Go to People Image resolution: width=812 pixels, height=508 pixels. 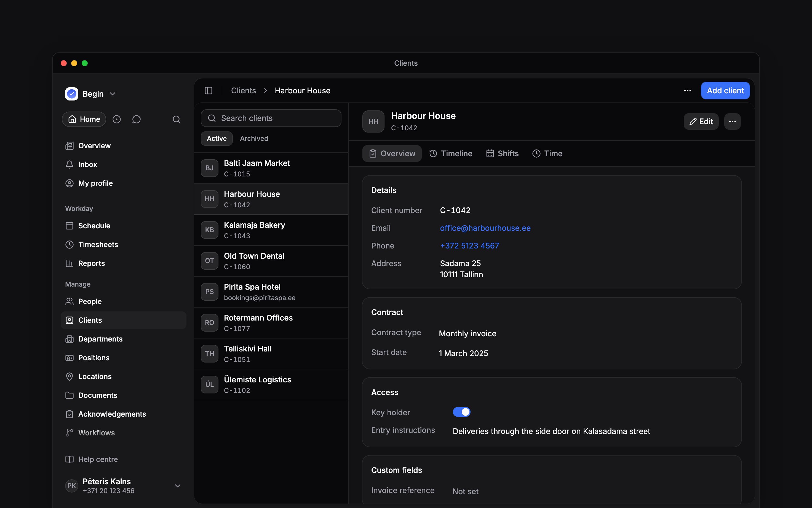(x=123, y=301)
